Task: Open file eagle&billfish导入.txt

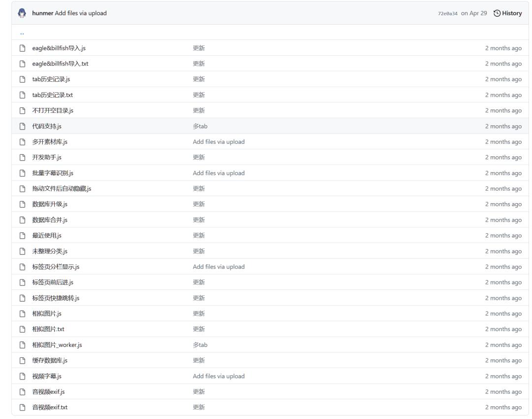Action: (60, 64)
